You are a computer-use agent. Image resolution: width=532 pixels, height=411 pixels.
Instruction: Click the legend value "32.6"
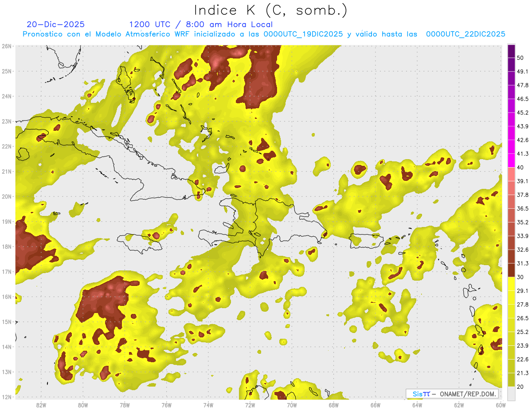(x=523, y=250)
